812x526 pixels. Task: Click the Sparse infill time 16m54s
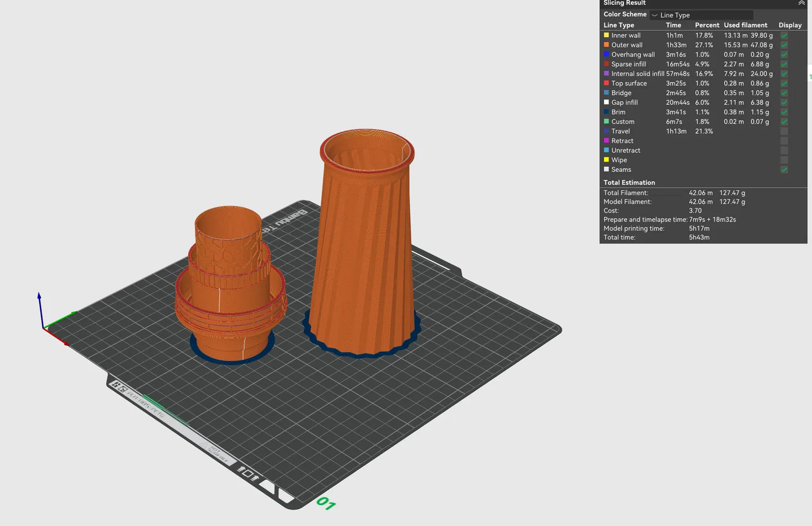(x=678, y=64)
